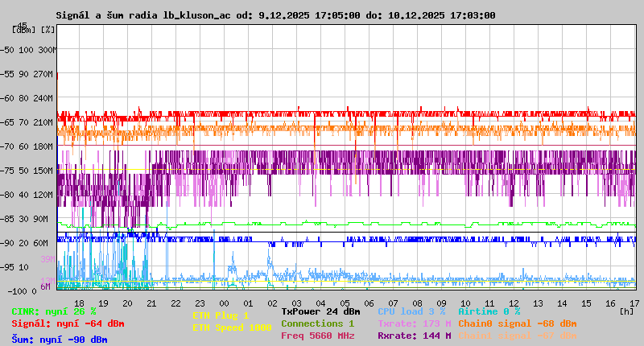This screenshot has width=644, height=346.
Task: Click the 'Rxrate: 144 M' legend label
Action: (415, 336)
